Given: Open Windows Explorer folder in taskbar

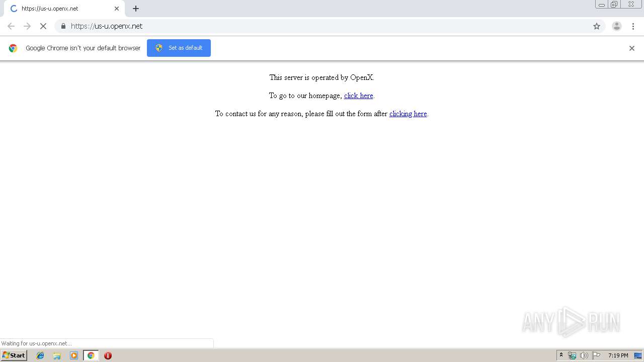Looking at the screenshot, I should tap(57, 355).
